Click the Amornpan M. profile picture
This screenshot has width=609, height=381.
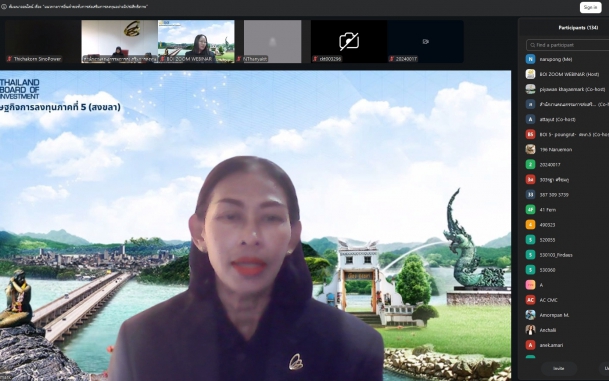coord(530,315)
